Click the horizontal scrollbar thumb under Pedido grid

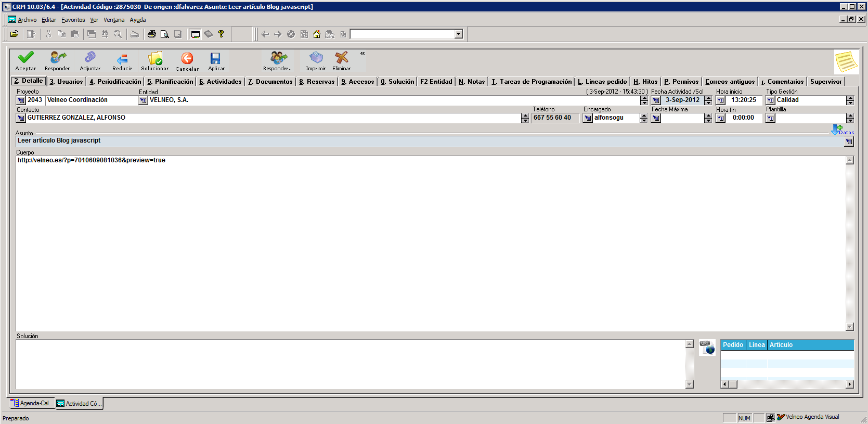[x=733, y=384]
